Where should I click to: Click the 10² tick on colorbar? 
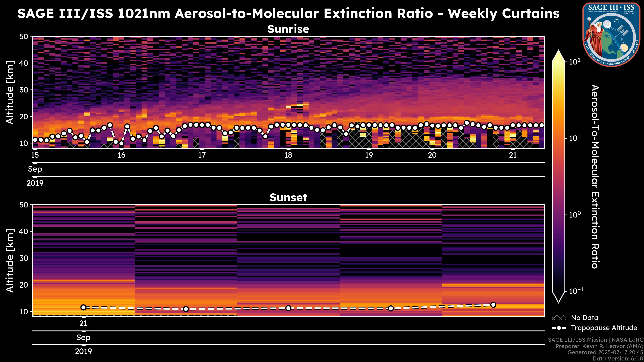[575, 62]
